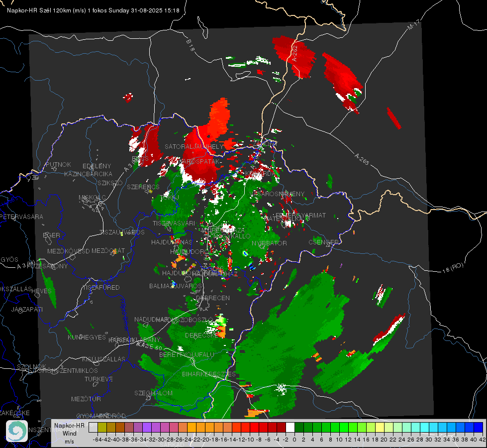
Task: Click the MISKOLC city label
Action: pyautogui.click(x=92, y=198)
